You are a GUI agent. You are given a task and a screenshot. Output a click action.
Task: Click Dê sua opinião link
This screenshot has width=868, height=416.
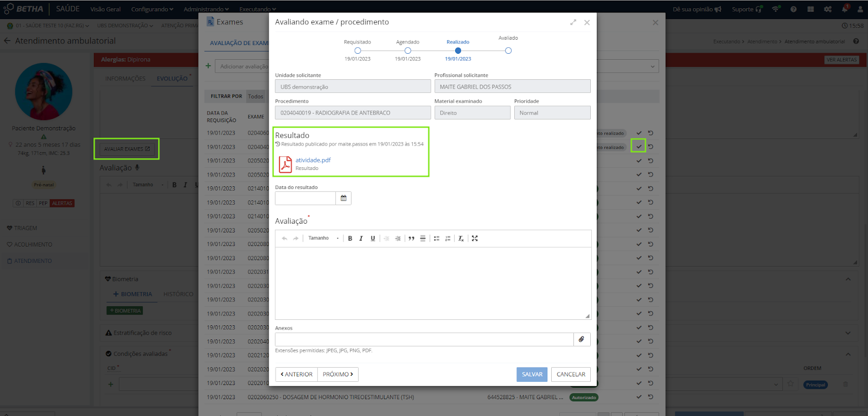697,9
